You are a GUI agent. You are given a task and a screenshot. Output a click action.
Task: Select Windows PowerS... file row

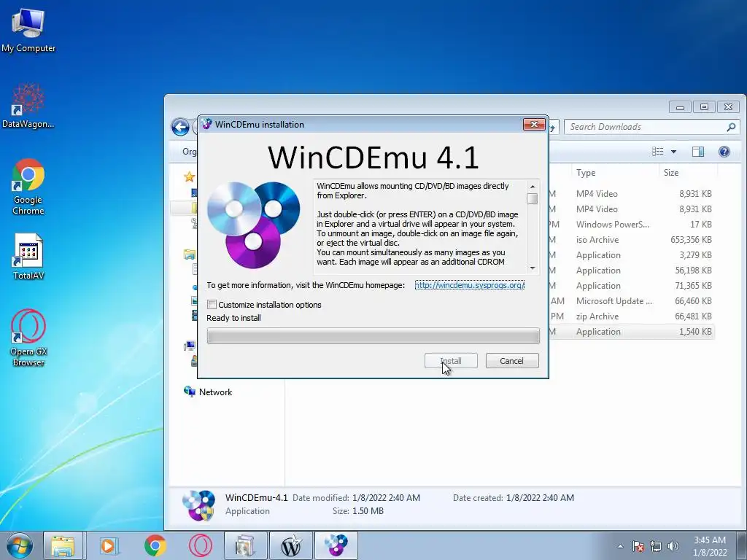(631, 225)
